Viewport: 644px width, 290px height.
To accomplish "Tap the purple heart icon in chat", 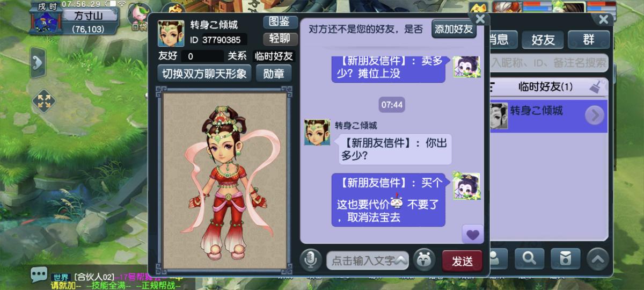I will tap(473, 234).
